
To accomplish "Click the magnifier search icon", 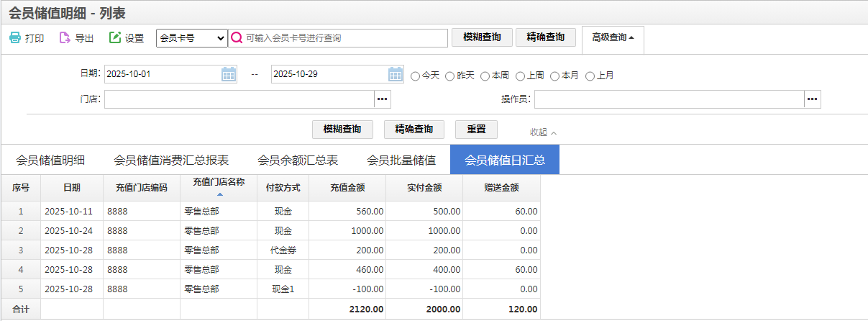I will point(237,38).
